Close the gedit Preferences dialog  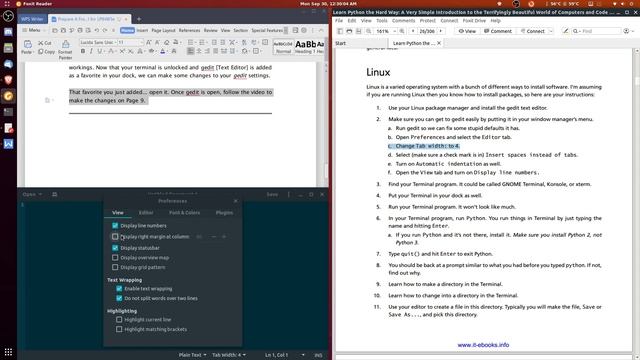coord(236,201)
